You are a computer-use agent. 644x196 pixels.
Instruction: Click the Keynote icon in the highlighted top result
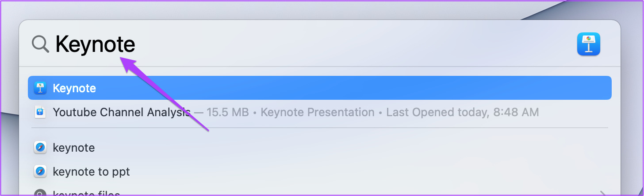40,88
